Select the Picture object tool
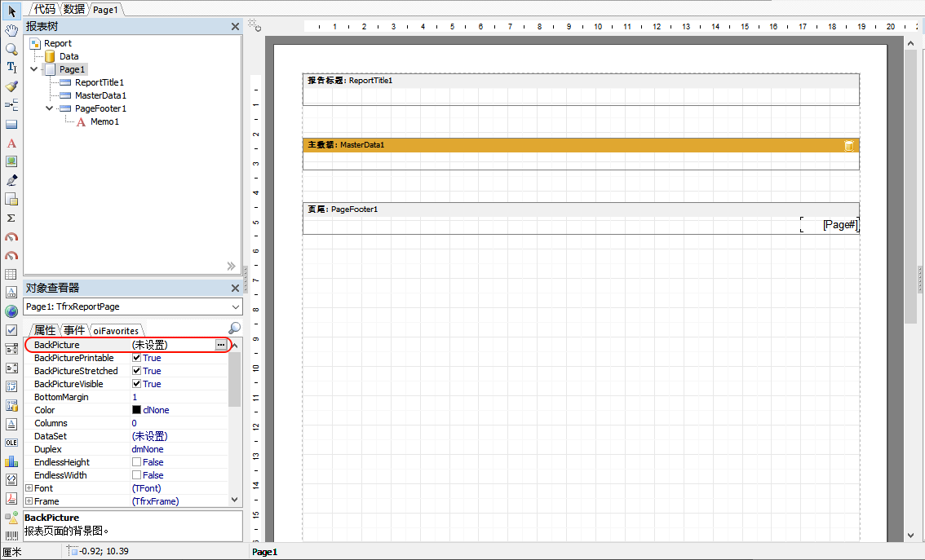 tap(11, 161)
